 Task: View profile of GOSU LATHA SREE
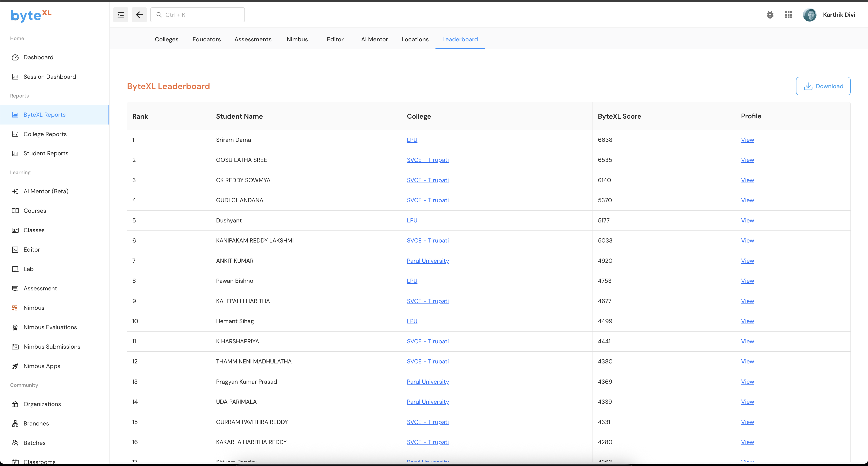[x=747, y=160]
